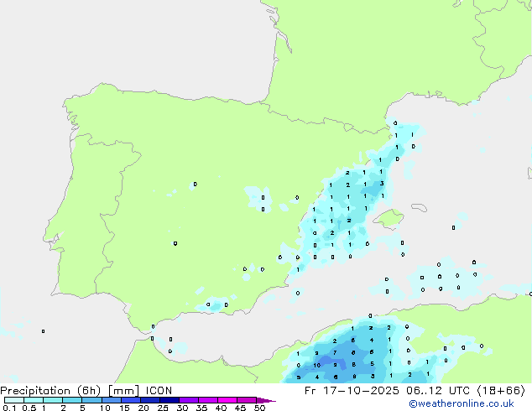
Task: Click the legend swatch between 0.1 and 0.5
Action: tap(14, 400)
